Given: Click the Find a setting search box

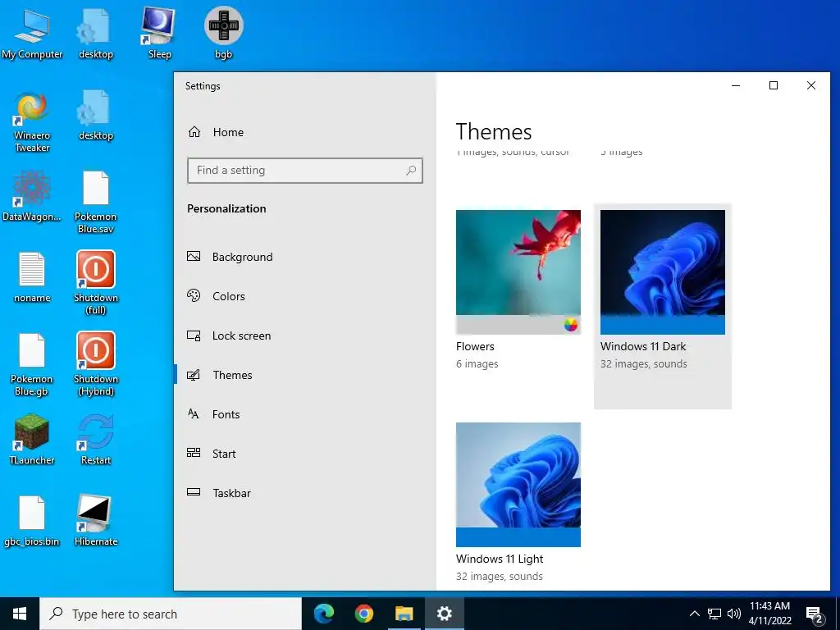Looking at the screenshot, I should (x=305, y=171).
